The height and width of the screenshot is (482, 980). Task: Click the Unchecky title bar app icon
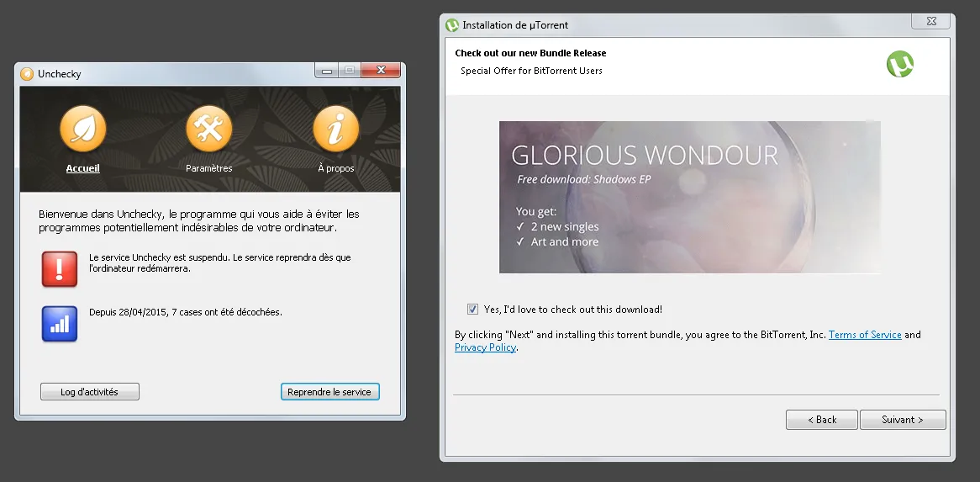pyautogui.click(x=27, y=74)
